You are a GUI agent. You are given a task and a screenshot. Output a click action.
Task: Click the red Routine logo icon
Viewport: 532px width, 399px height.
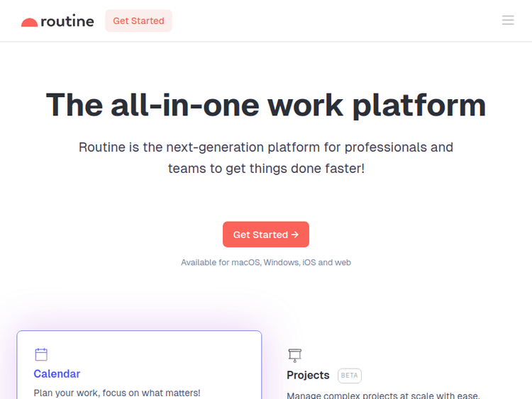[29, 22]
